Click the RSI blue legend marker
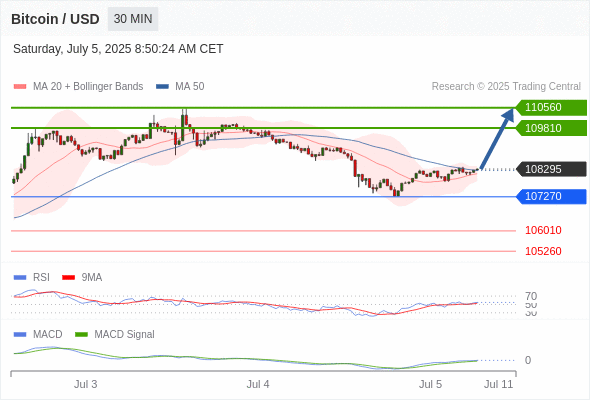Screen dimensions: 590x400 tap(20, 278)
